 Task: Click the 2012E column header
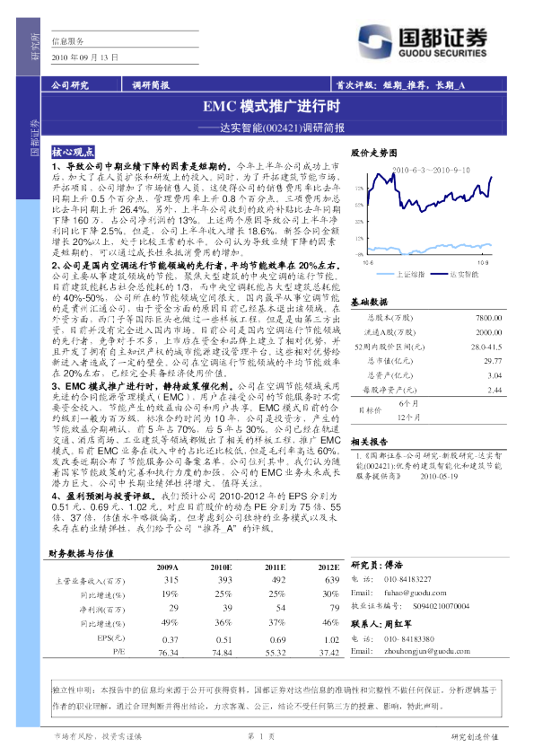coord(328,567)
